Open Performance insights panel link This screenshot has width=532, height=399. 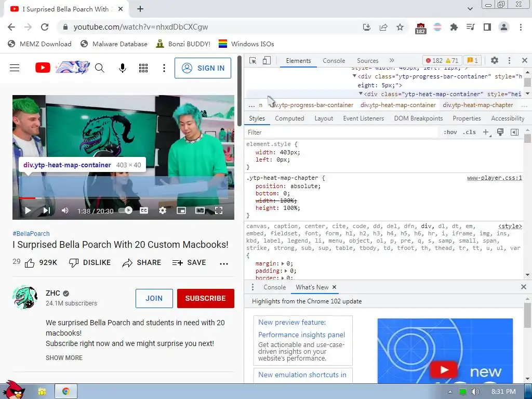[x=302, y=335]
